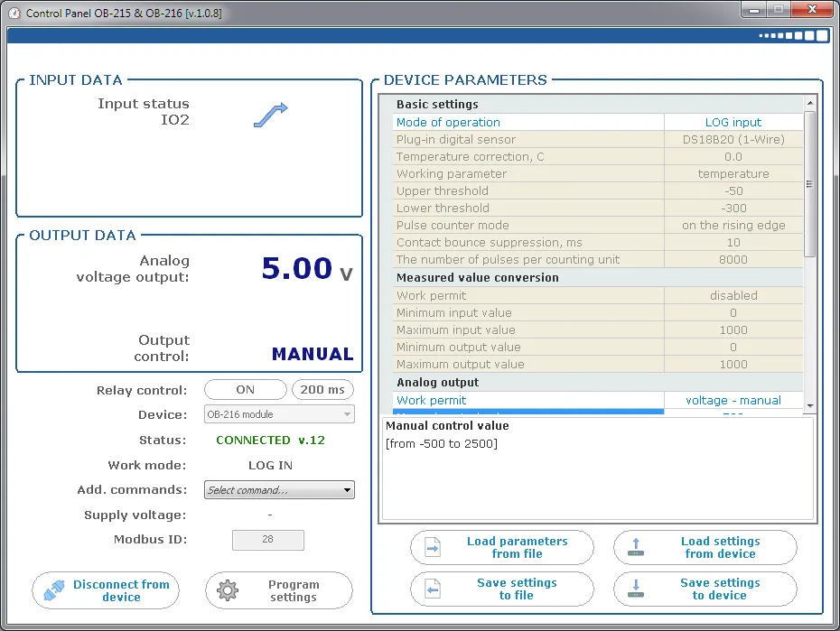Viewport: 840px width, 631px height.
Task: Click the scroll down arrow in parameters list
Action: click(810, 405)
